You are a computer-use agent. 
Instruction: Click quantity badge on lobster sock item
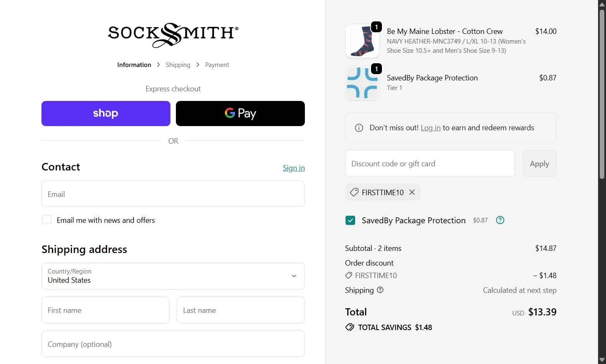click(376, 27)
